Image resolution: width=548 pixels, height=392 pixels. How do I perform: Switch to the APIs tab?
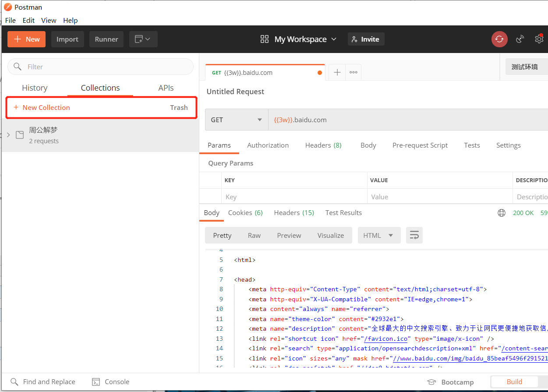[166, 88]
